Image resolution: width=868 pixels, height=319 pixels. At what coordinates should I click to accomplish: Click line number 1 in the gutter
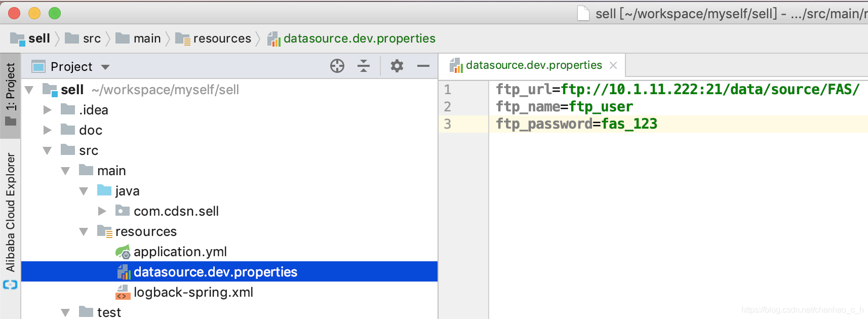[x=447, y=90]
